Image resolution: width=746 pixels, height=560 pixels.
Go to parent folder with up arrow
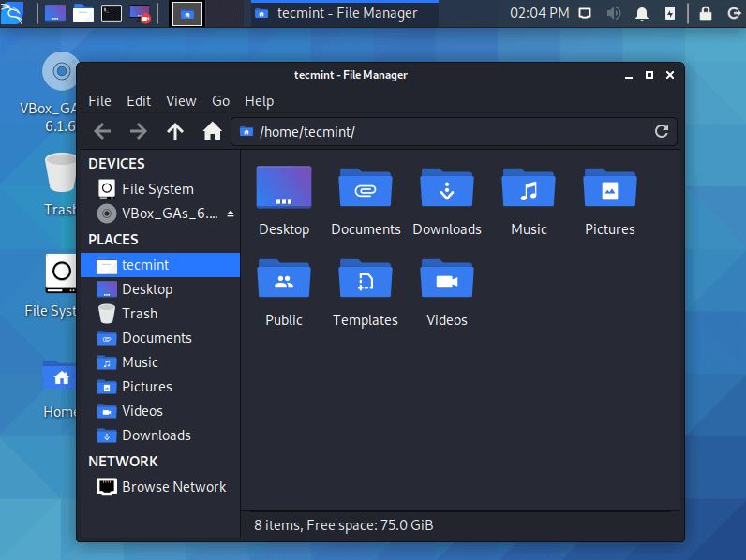[175, 131]
